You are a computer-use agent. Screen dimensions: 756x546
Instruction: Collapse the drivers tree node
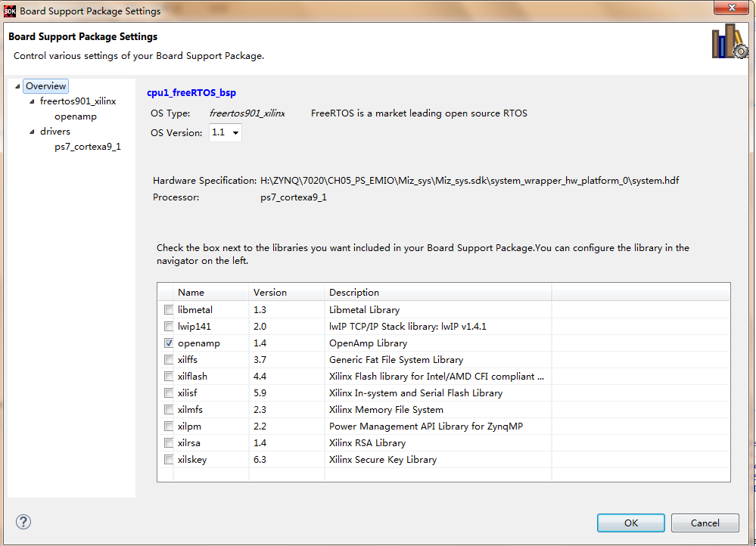[32, 132]
